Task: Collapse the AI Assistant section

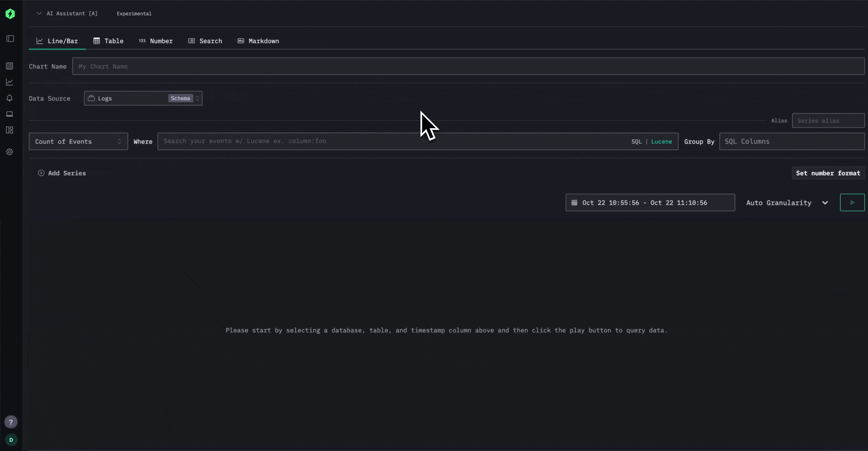Action: click(x=39, y=13)
